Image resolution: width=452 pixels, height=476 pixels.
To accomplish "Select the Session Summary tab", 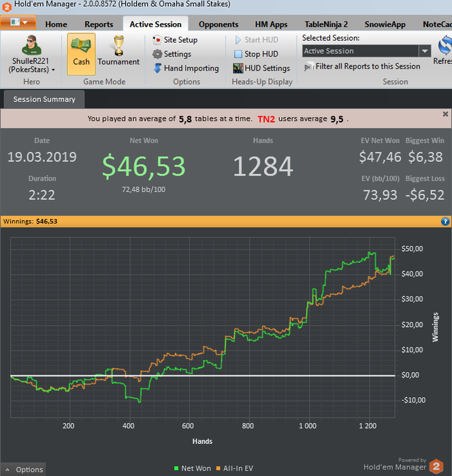I will 44,99.
